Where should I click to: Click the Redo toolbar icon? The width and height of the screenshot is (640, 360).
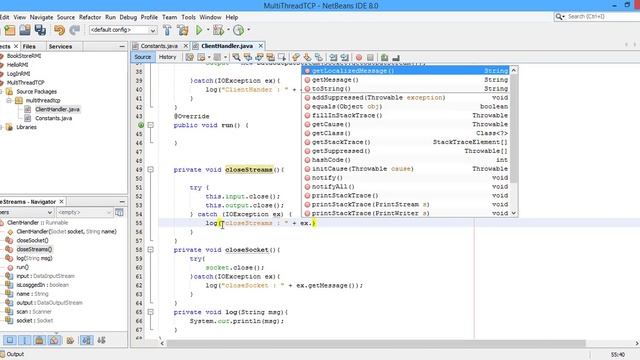75,30
